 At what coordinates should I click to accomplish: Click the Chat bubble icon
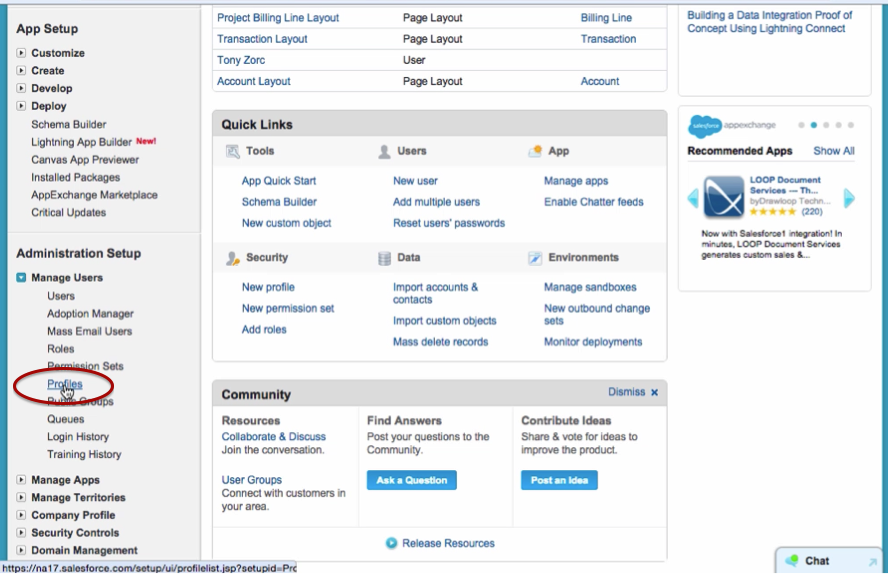coord(791,561)
